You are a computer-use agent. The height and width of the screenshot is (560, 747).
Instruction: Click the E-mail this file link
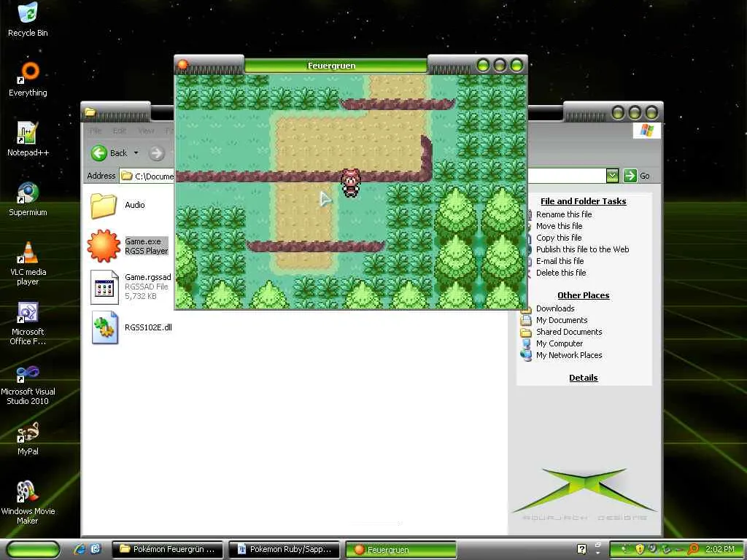coord(560,261)
